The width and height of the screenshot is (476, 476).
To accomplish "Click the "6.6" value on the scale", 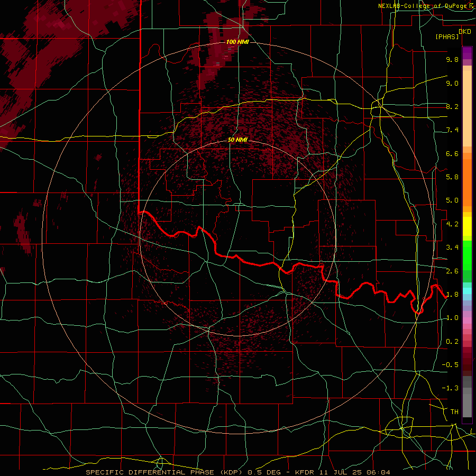I will pos(452,153).
